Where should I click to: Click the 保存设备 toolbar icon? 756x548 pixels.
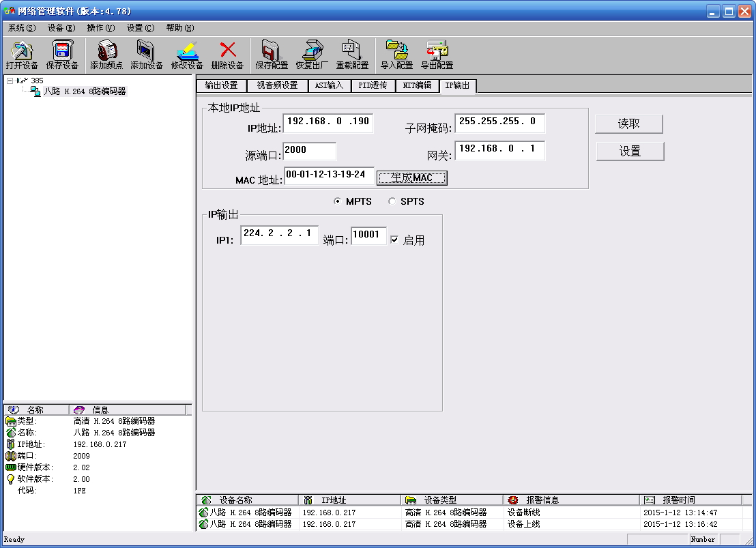pyautogui.click(x=62, y=55)
